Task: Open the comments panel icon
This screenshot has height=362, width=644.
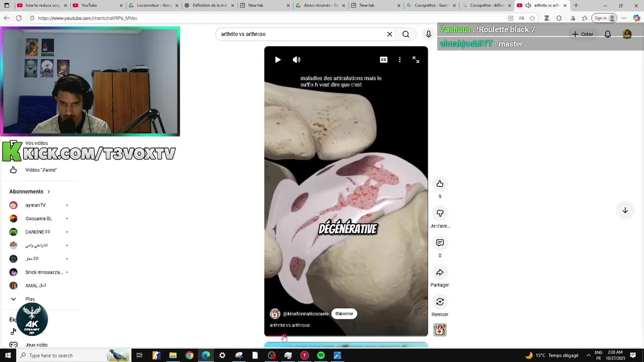Action: point(440,243)
